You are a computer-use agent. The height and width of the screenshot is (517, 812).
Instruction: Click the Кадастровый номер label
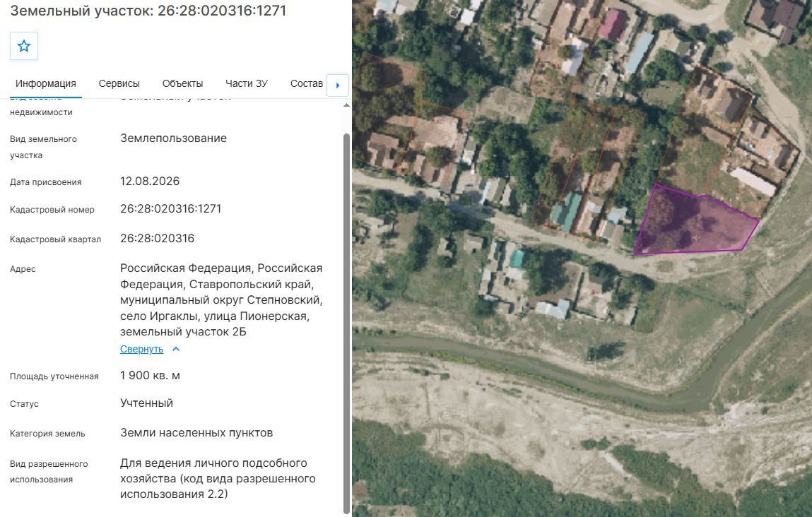pos(52,210)
